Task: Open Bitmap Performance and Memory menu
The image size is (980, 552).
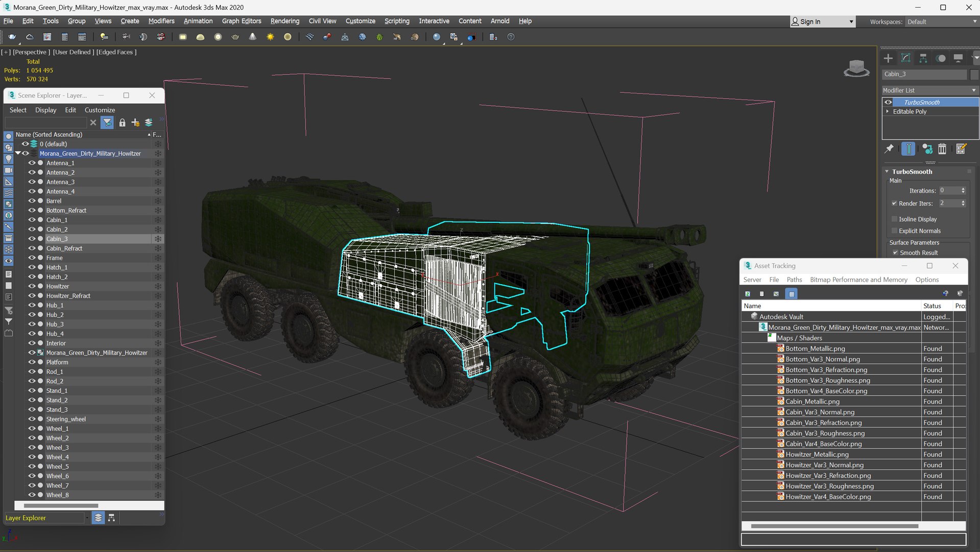Action: [858, 280]
